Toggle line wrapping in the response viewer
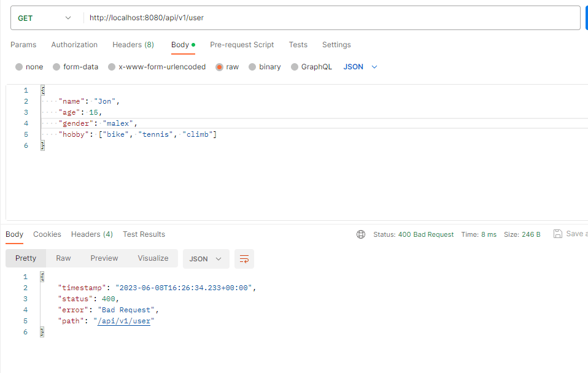Image resolution: width=588 pixels, height=373 pixels. 244,259
